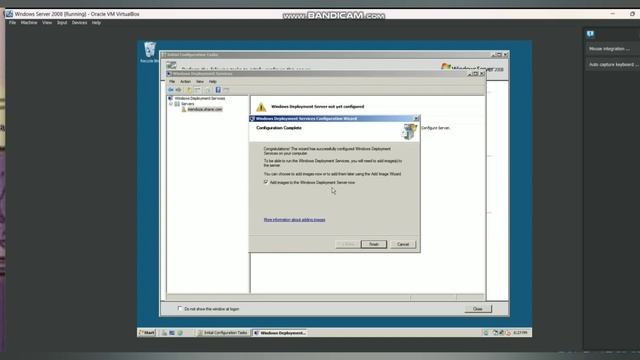
Task: Toggle 'Do not show this window at logon'
Action: coord(180,309)
